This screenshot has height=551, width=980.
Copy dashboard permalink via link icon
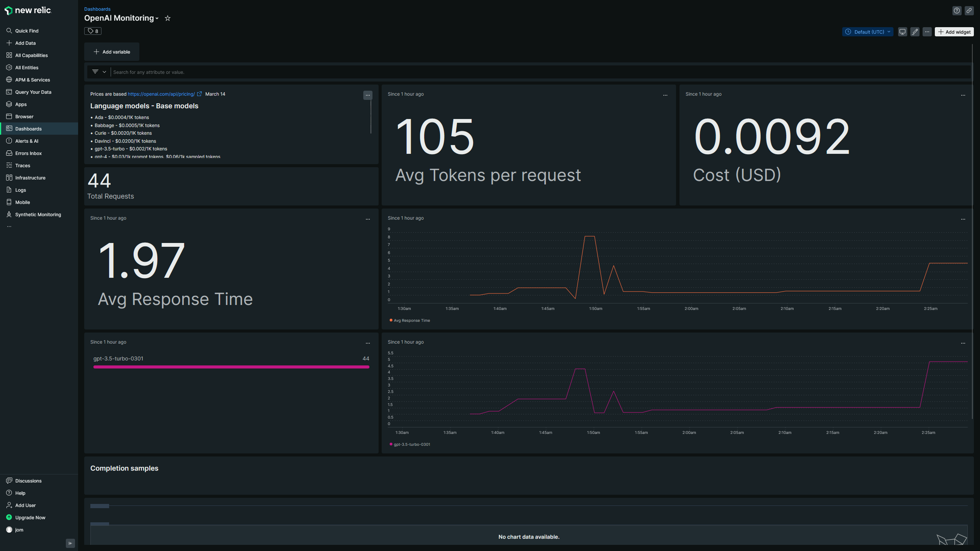point(969,11)
